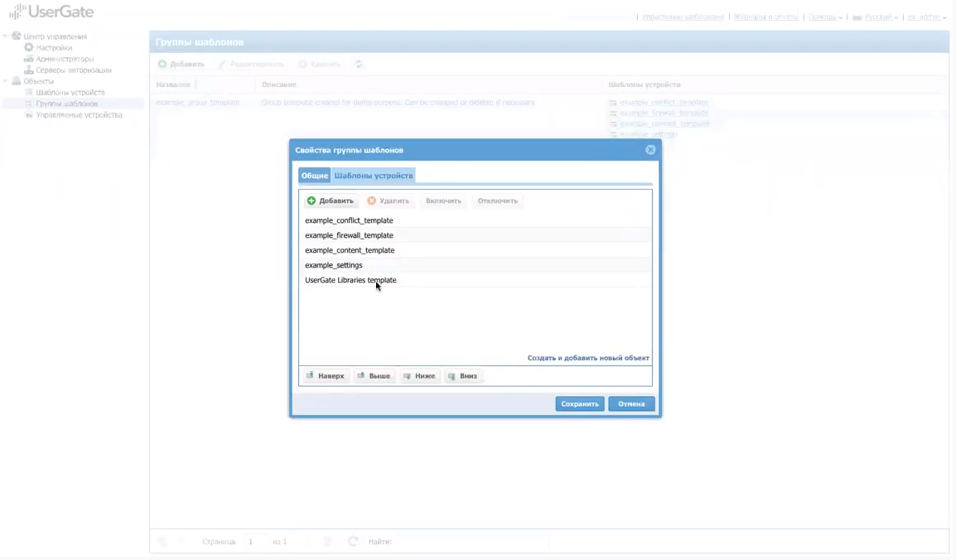Open Администраторы in the sidebar
The image size is (956, 560).
(x=65, y=59)
